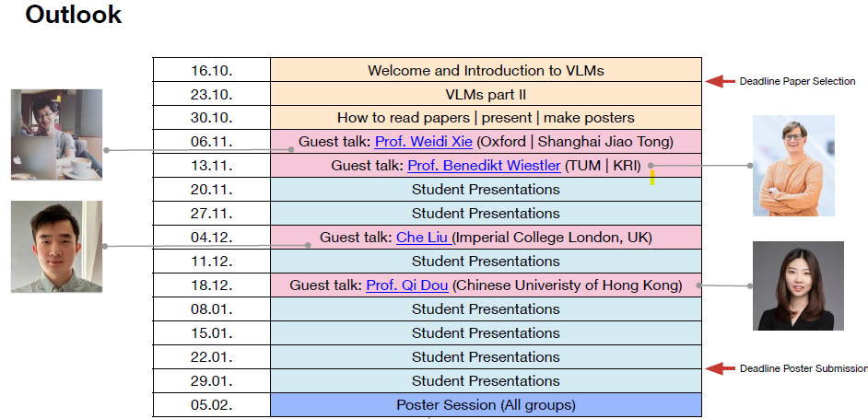Select the portrait of man in grey shirt
Viewport: 868px width, 419px height.
56,246
